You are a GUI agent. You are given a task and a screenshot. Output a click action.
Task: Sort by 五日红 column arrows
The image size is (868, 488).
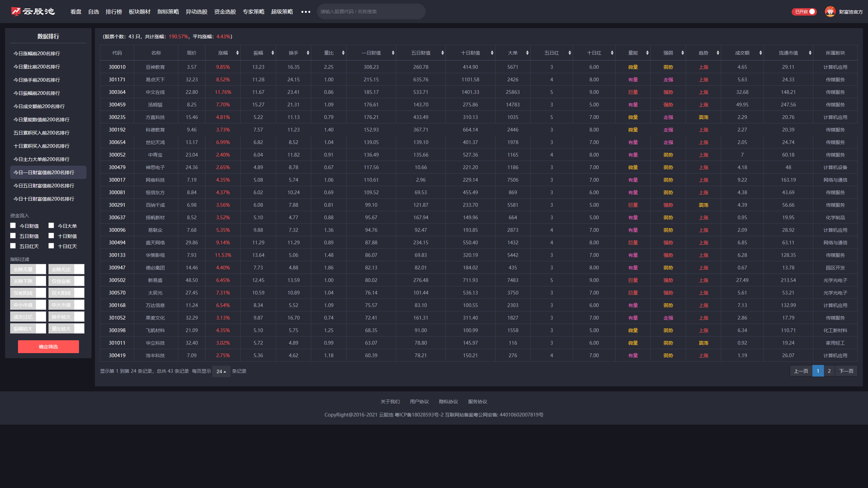pyautogui.click(x=570, y=53)
